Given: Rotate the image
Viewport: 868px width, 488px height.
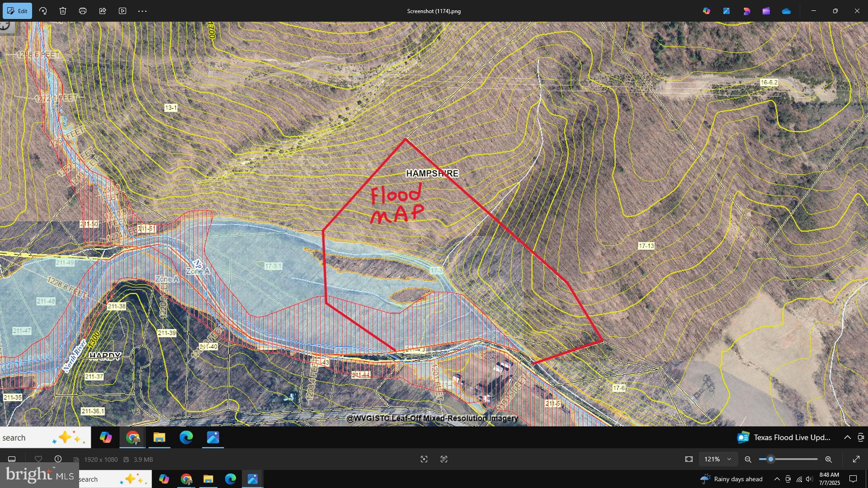Looking at the screenshot, I should coord(43,11).
